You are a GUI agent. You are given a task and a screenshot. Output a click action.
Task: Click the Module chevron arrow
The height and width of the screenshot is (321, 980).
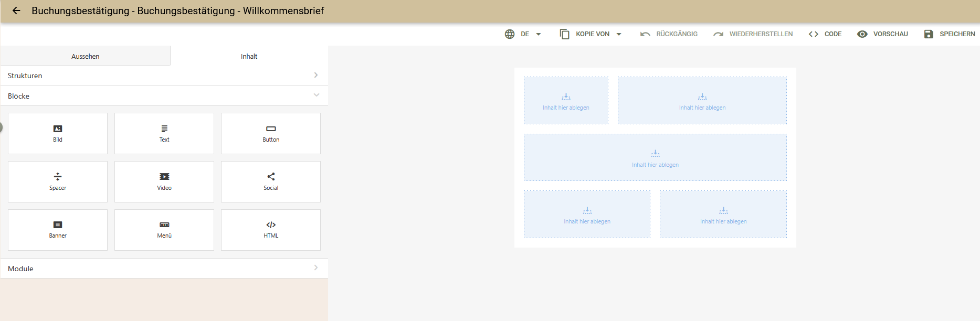[x=316, y=267]
